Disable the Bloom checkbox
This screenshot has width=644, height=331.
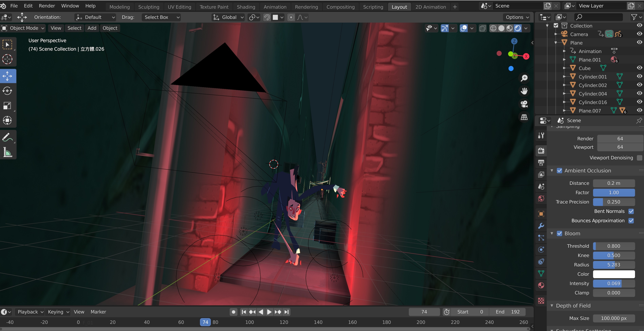[x=559, y=233]
